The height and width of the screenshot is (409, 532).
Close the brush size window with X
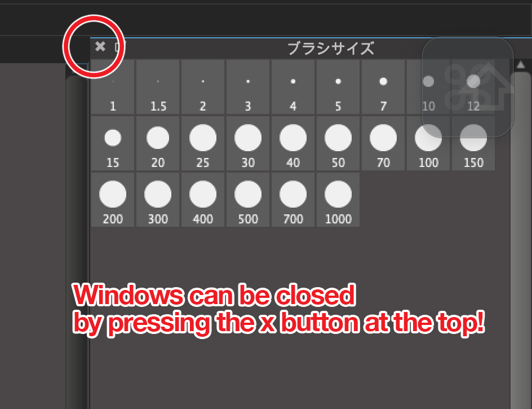coord(100,46)
